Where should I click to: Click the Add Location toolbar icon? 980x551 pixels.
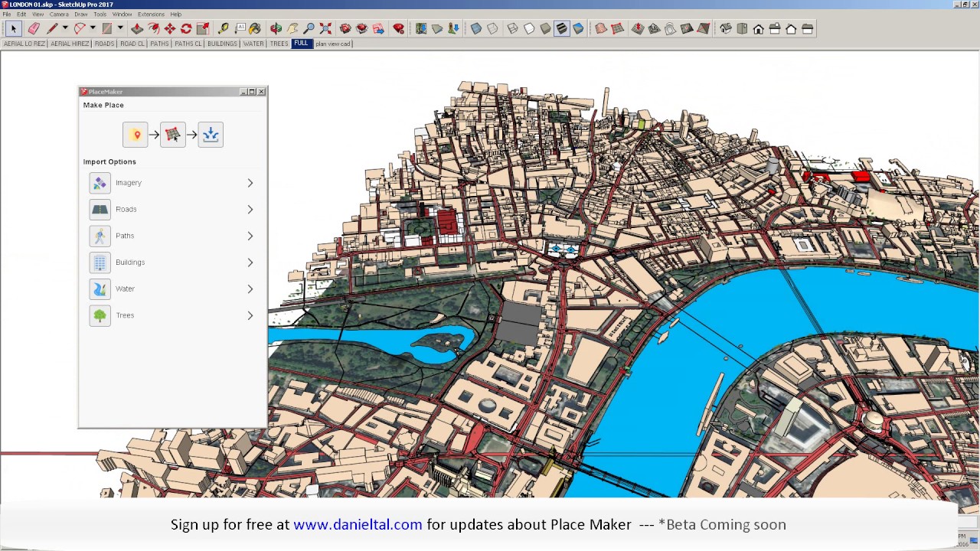coord(420,28)
